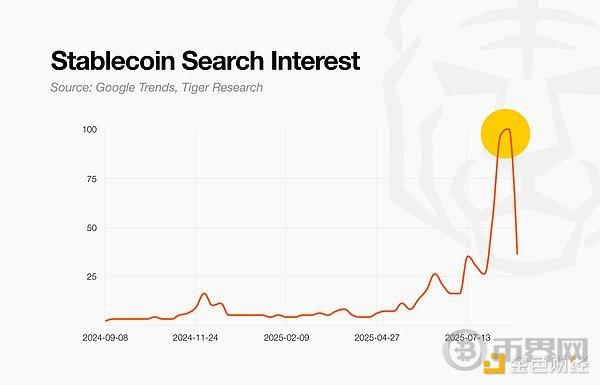The width and height of the screenshot is (600, 385).
Task: Click the 2025-02-09 date label
Action: coord(287,338)
